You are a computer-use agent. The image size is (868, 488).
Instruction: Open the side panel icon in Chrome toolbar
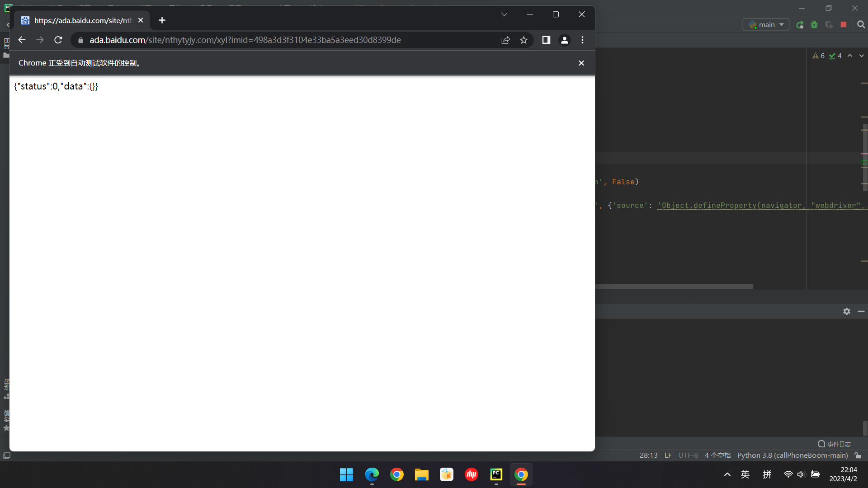click(x=546, y=40)
